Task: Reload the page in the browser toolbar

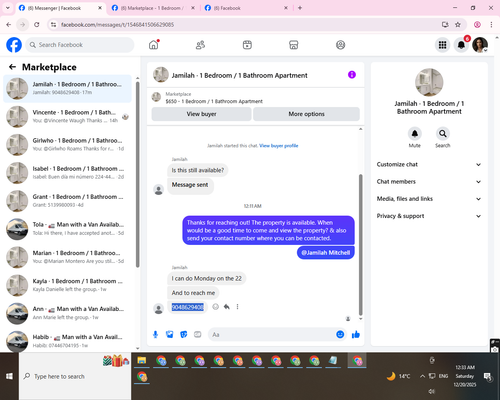Action: (x=37, y=24)
